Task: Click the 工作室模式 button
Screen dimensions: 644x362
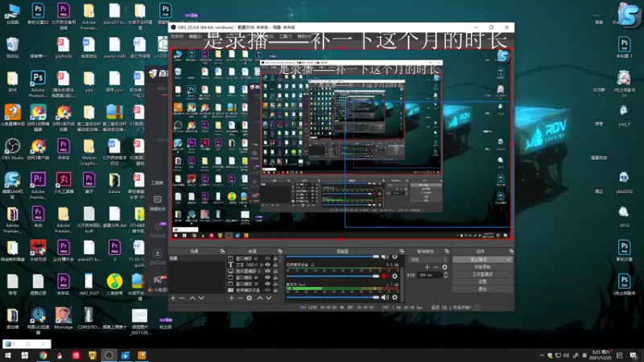Action: point(482,274)
